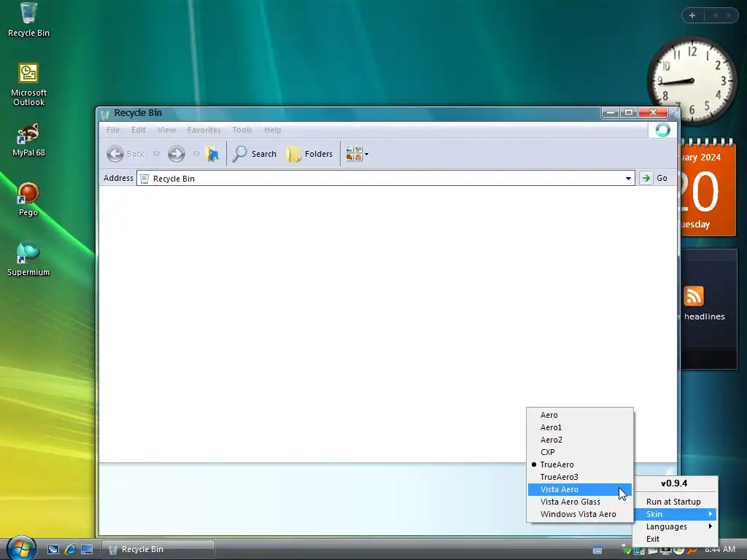Select the TrueAero skin option
The image size is (747, 560).
580,464
